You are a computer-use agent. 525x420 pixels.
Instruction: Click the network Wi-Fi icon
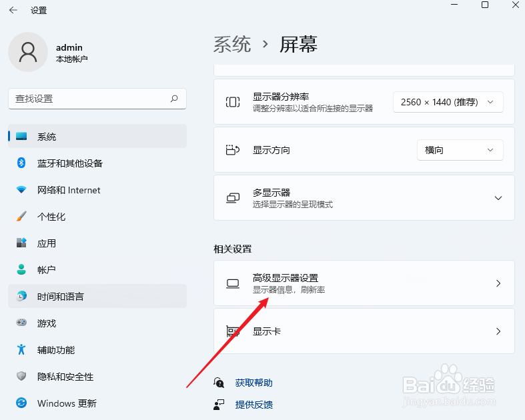click(x=21, y=190)
